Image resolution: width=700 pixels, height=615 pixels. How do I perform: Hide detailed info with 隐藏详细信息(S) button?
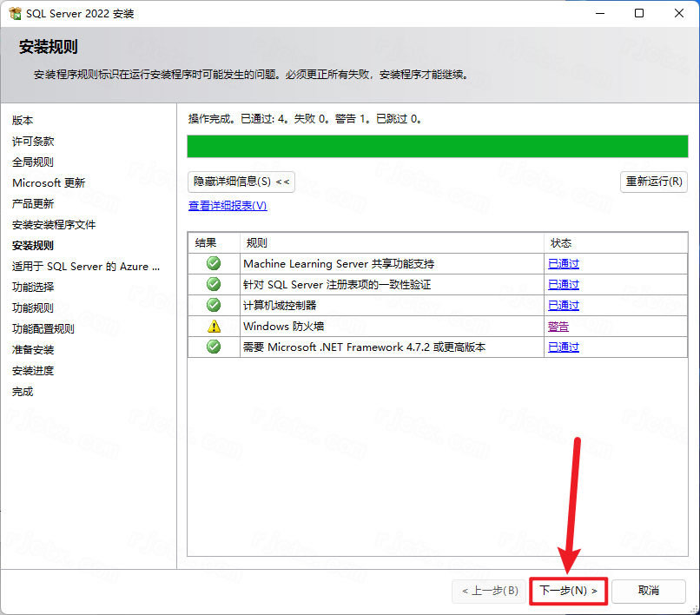pos(241,182)
